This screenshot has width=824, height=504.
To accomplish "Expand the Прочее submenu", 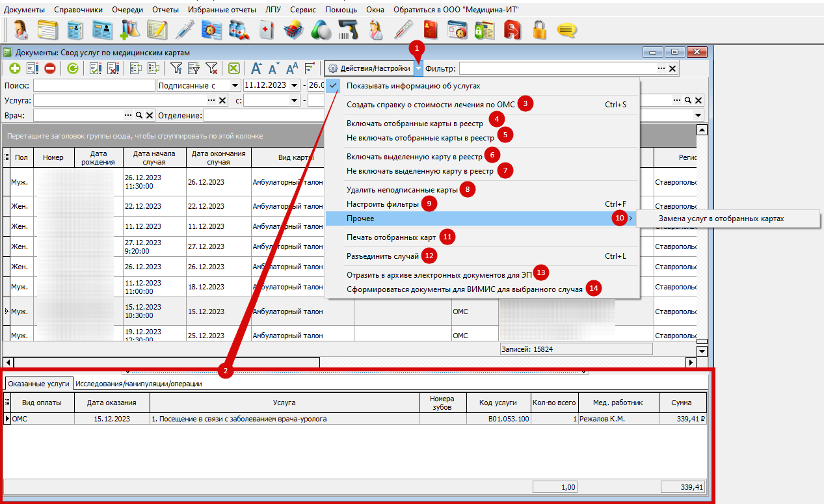I will pos(482,219).
